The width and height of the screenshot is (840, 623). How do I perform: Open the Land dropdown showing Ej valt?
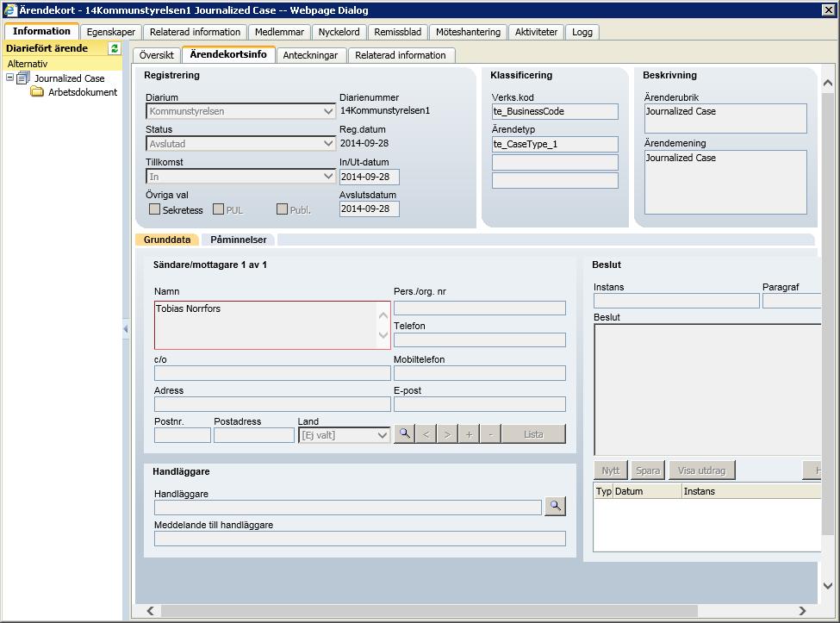(344, 435)
